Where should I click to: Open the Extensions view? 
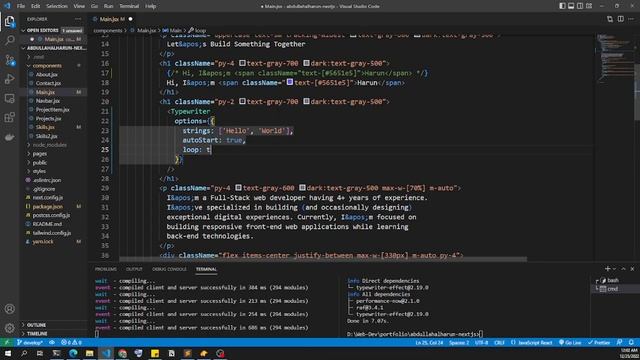pyautogui.click(x=9, y=118)
